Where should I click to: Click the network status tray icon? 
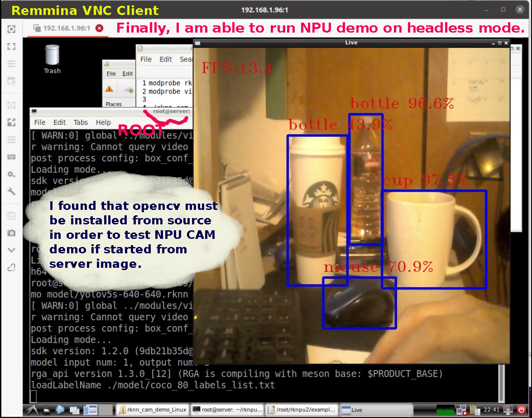462,410
